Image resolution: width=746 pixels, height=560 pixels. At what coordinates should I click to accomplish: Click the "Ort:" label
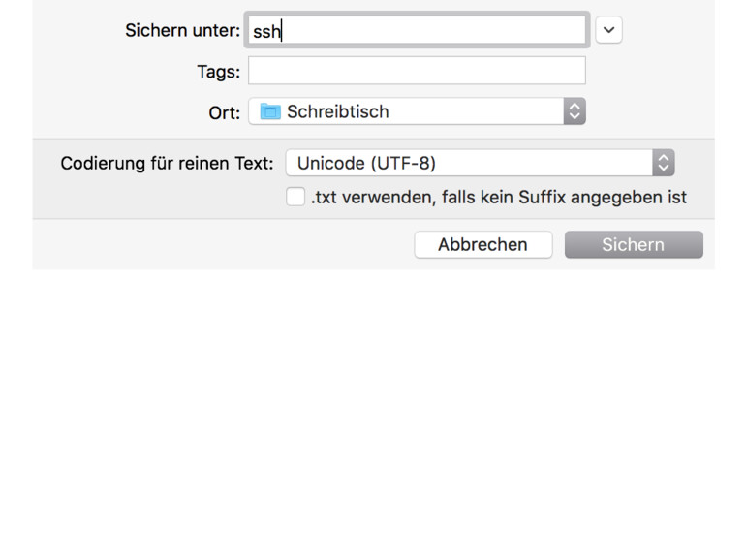224,112
